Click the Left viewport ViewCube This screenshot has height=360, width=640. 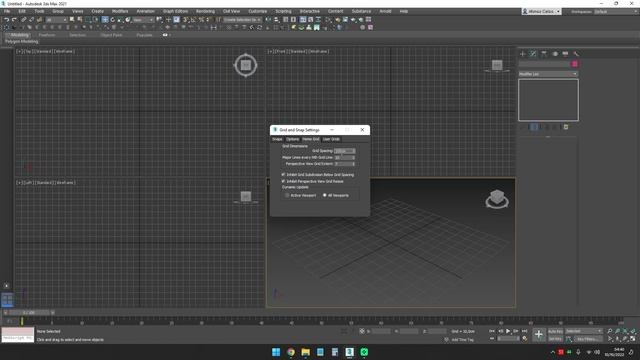pos(246,197)
